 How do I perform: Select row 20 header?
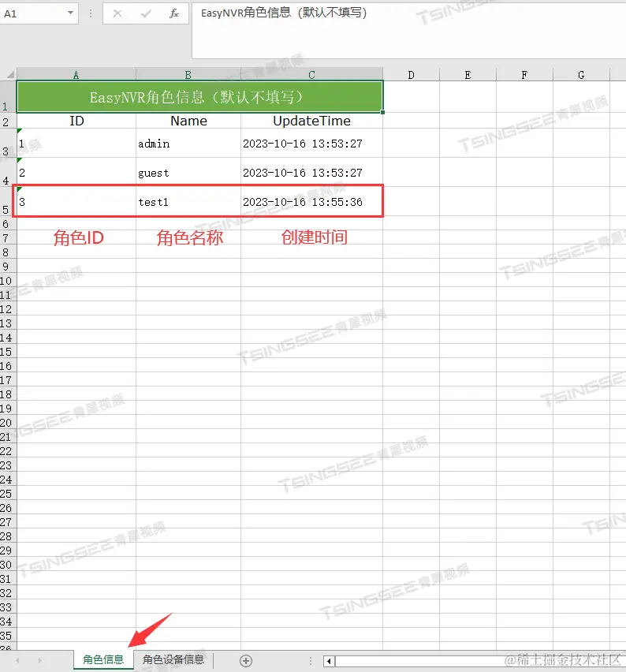tap(8, 422)
